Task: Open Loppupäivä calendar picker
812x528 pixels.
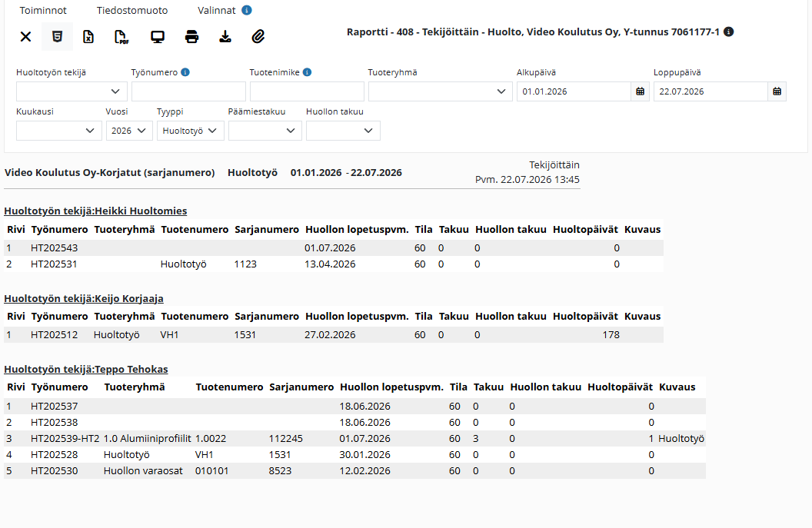Action: click(777, 91)
